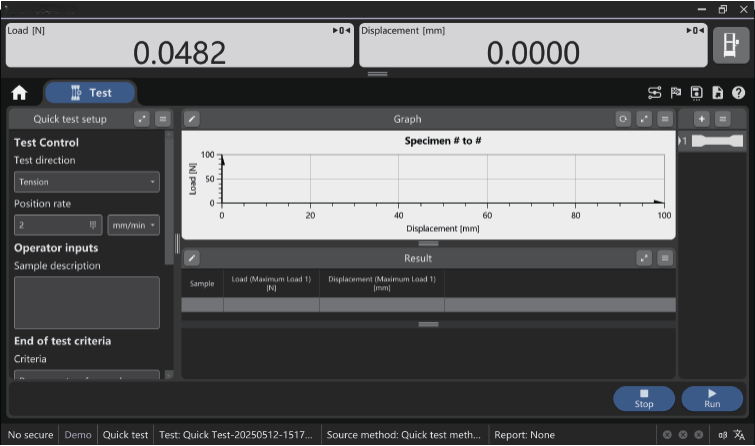Edit the Graph with pencil icon

(192, 119)
